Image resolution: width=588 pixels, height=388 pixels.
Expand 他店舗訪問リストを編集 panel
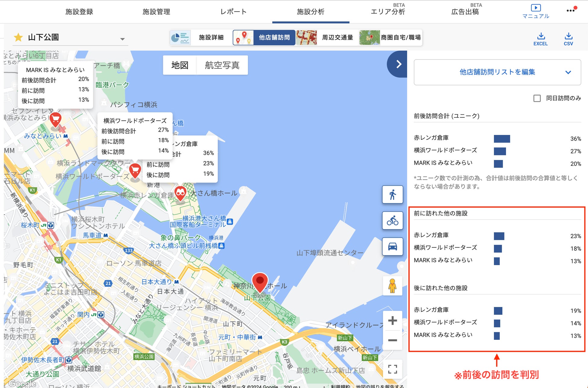coord(497,72)
